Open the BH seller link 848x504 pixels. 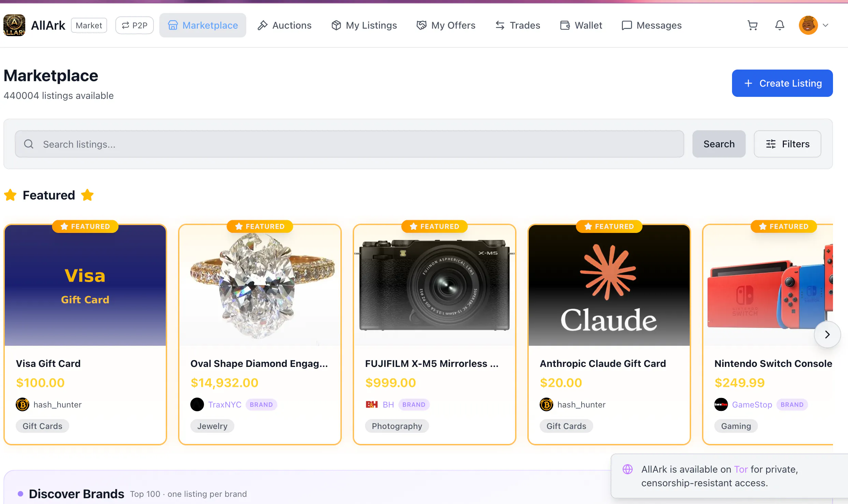point(388,404)
